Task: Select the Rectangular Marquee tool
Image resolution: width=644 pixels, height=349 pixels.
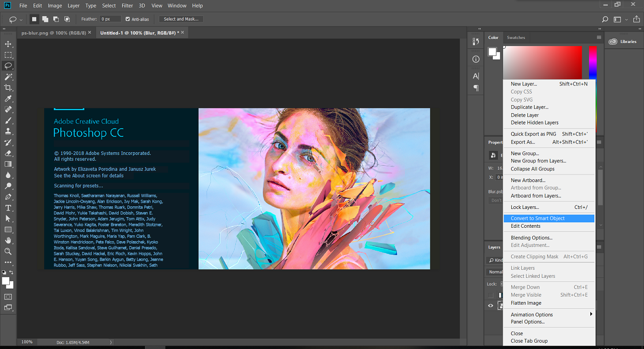Action: point(8,55)
